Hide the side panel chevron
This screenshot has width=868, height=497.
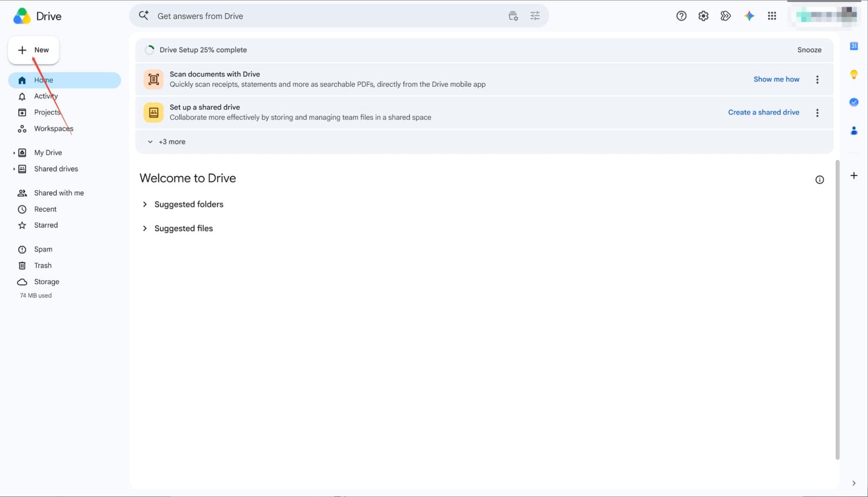(x=854, y=483)
